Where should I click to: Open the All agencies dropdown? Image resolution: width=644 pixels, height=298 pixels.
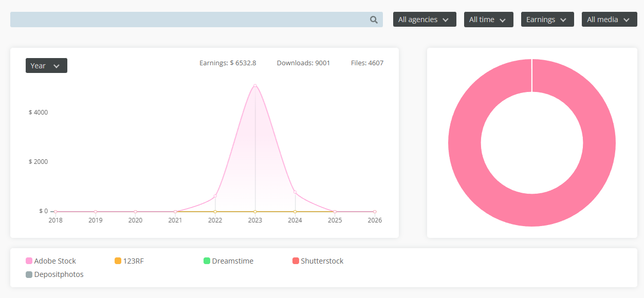pos(425,20)
